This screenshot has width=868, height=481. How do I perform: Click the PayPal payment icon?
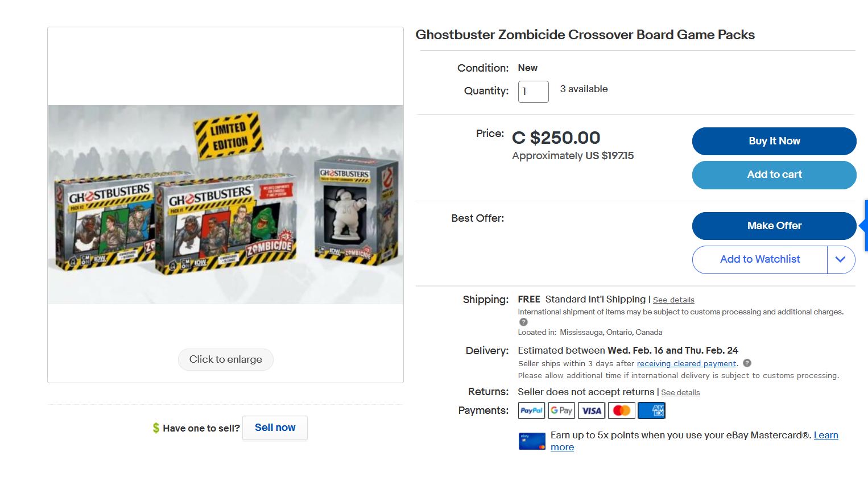pyautogui.click(x=531, y=410)
